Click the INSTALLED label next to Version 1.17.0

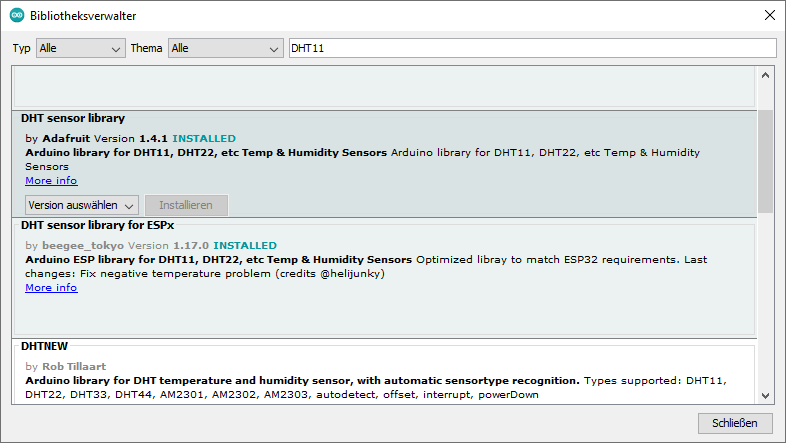[x=245, y=245]
